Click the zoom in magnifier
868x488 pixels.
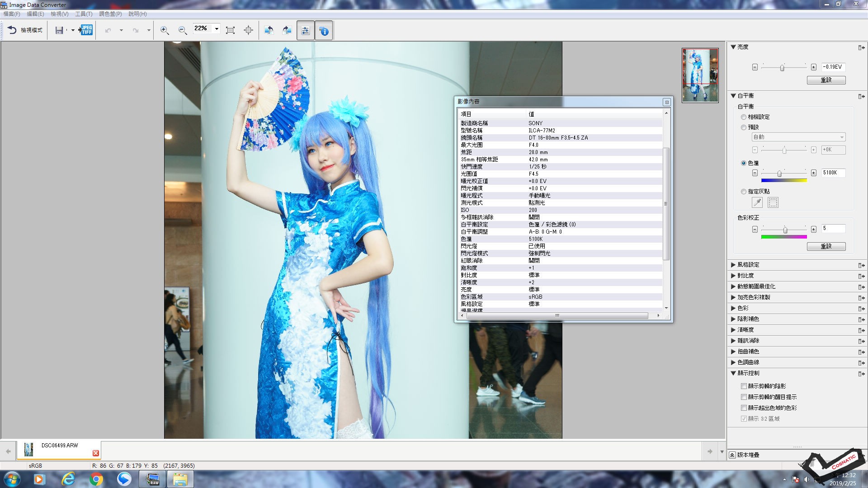click(165, 30)
